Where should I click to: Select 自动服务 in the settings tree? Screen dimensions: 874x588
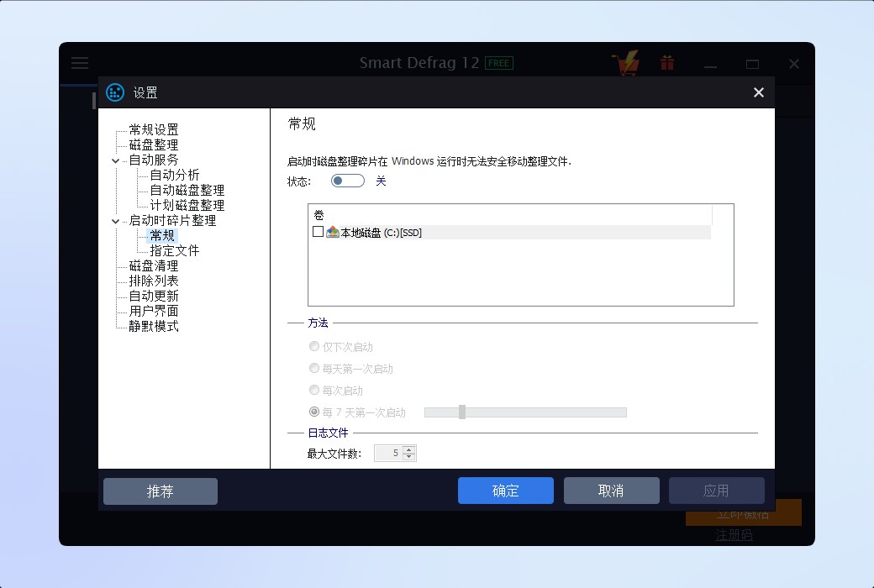[x=154, y=160]
